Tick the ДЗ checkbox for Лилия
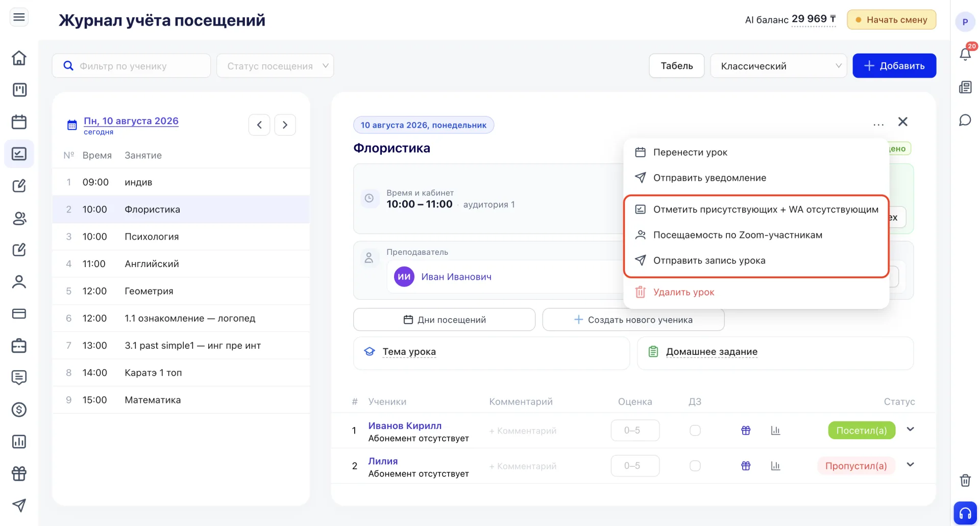 [695, 466]
